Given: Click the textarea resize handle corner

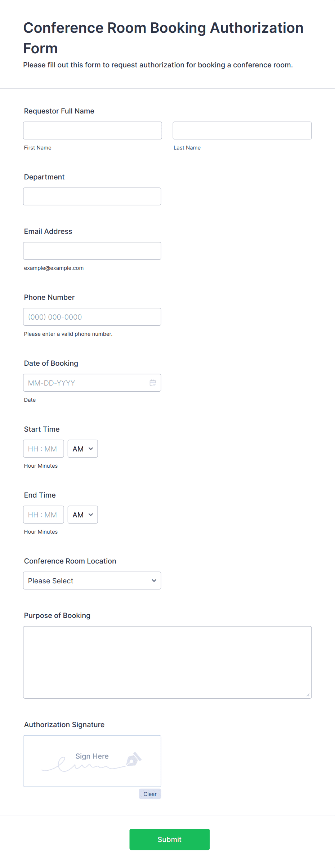Looking at the screenshot, I should click(x=308, y=695).
